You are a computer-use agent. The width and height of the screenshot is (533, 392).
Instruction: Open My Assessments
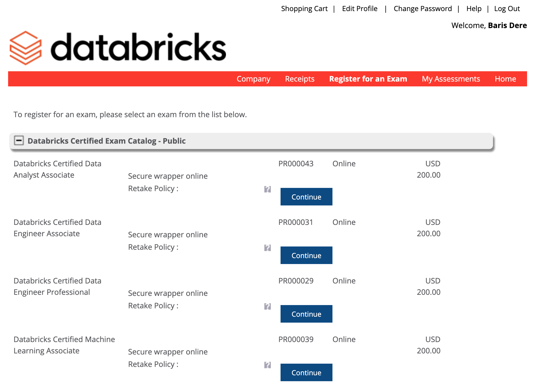click(451, 79)
